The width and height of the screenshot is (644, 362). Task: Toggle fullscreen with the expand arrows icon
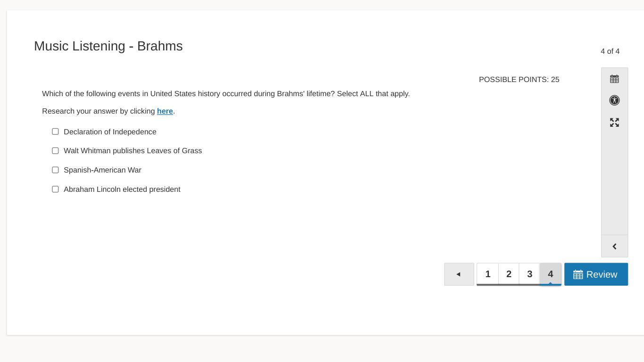(614, 123)
